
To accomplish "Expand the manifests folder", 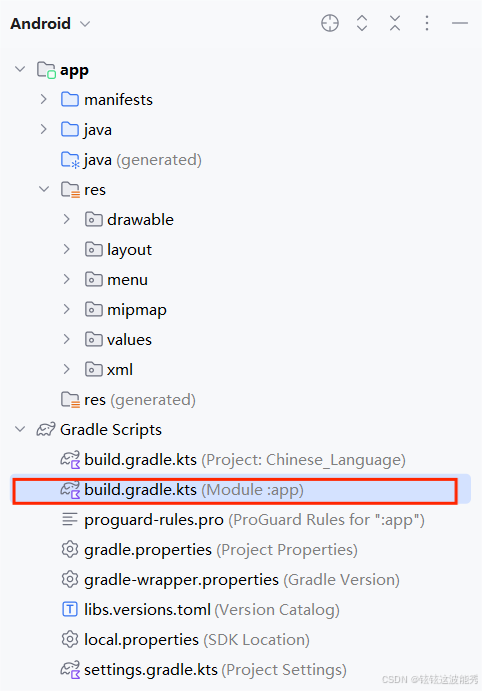I will point(44,99).
